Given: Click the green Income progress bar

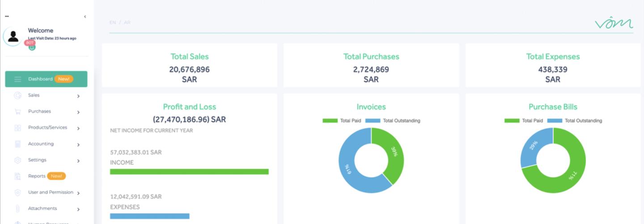Looking at the screenshot, I should point(189,172).
